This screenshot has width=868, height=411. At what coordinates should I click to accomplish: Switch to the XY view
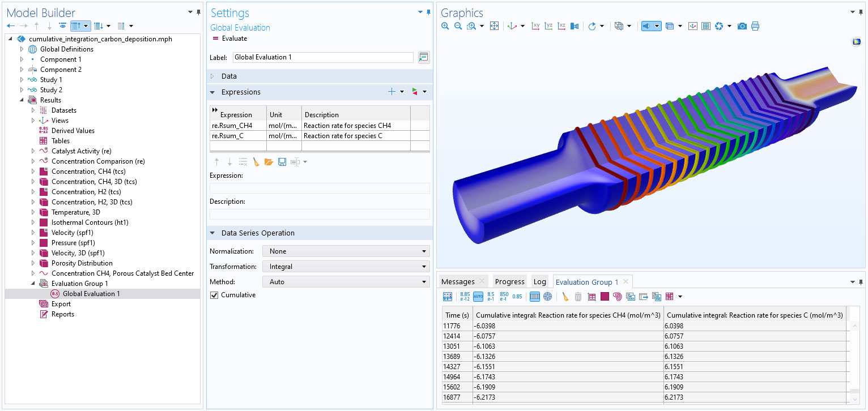pyautogui.click(x=535, y=26)
